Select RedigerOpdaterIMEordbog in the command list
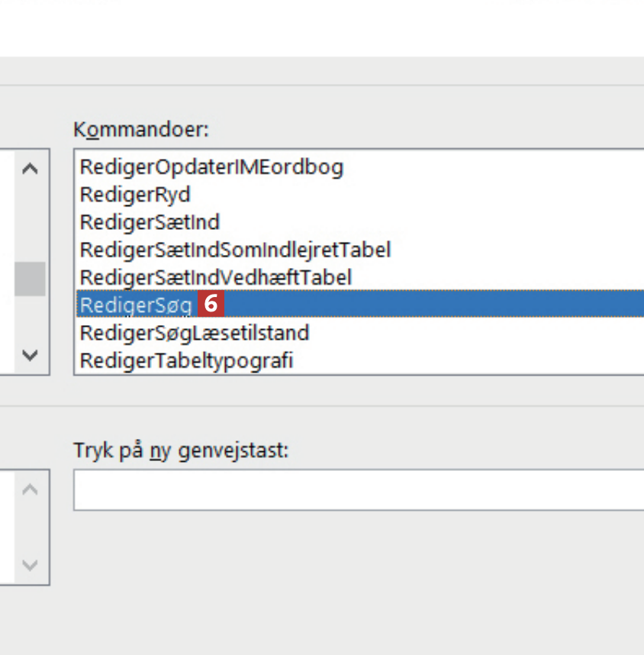The width and height of the screenshot is (644, 655). (x=211, y=166)
